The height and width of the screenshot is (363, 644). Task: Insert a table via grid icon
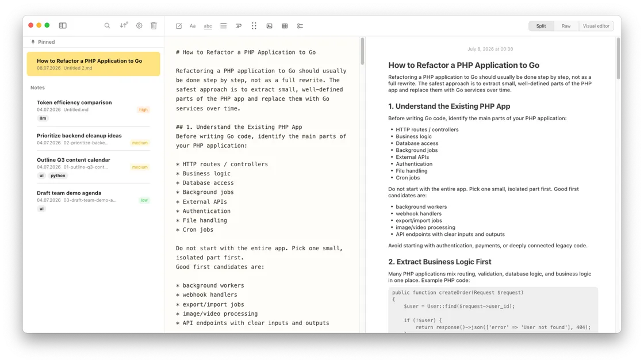[285, 26]
